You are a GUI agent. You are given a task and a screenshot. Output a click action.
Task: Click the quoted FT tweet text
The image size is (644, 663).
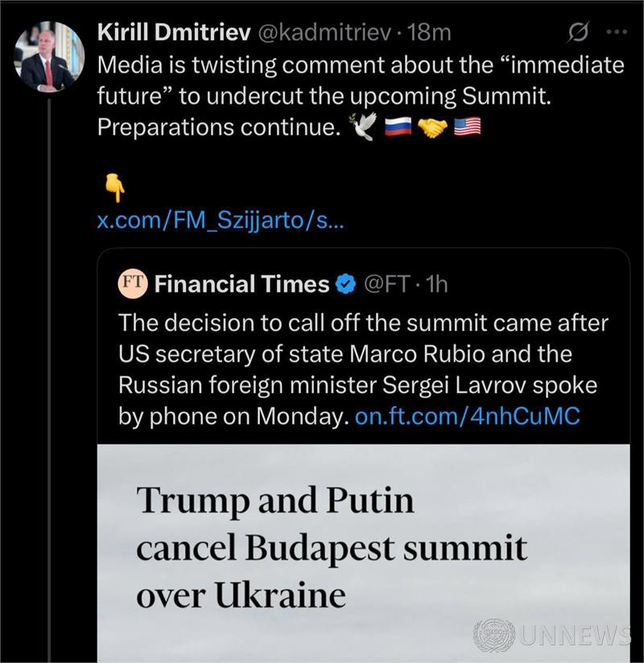(x=362, y=354)
